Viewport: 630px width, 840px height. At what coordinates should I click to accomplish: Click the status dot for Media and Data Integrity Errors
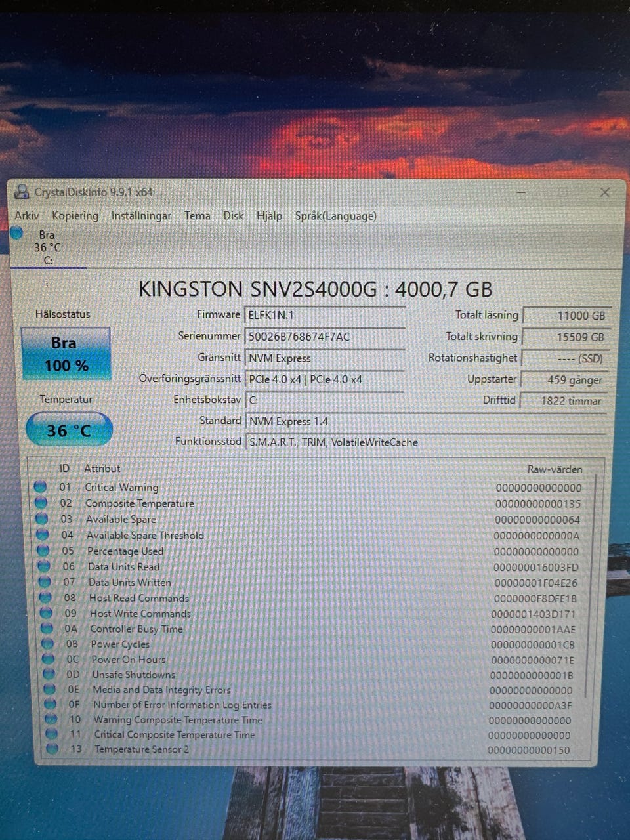click(50, 689)
